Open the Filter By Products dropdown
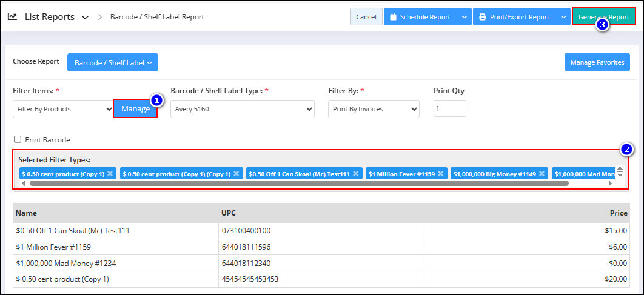Screen dimensions: 644x295 (63, 109)
